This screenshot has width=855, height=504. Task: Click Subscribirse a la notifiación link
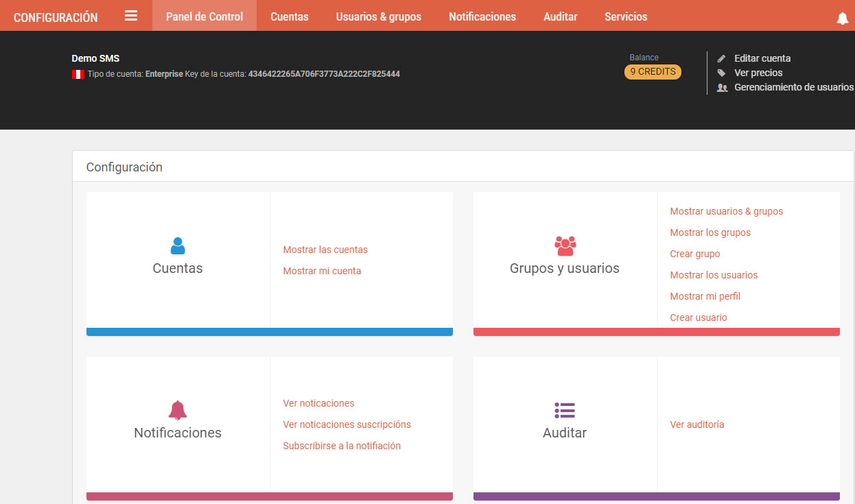(342, 446)
